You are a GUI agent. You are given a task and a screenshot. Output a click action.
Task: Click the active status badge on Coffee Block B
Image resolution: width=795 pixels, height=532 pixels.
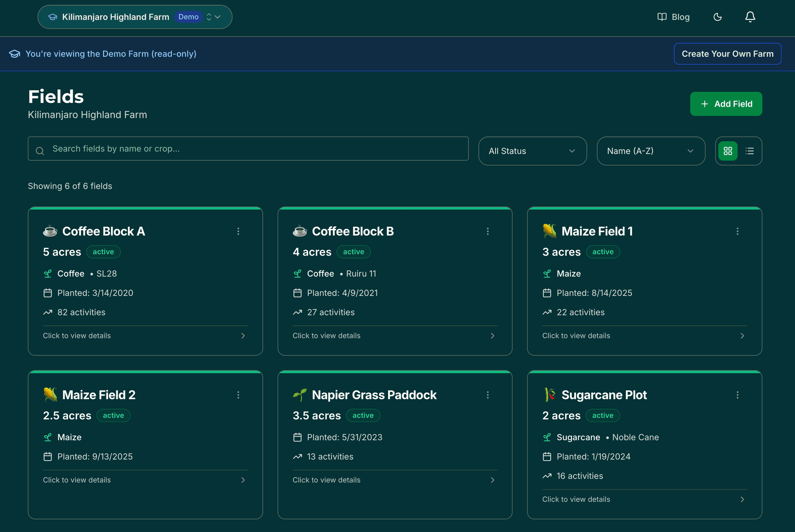tap(353, 251)
